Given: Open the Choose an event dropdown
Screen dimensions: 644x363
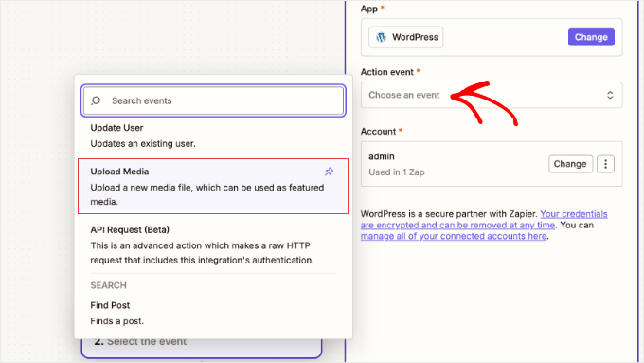Looking at the screenshot, I should point(492,95).
